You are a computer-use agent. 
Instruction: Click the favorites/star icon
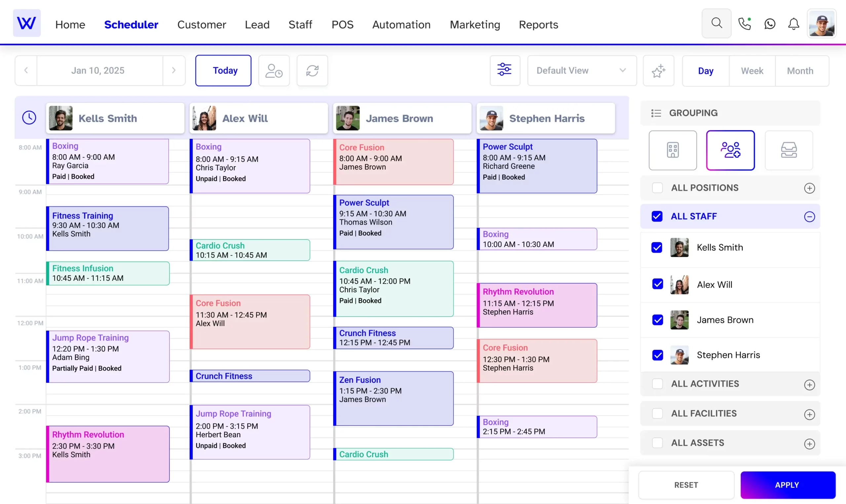point(659,70)
